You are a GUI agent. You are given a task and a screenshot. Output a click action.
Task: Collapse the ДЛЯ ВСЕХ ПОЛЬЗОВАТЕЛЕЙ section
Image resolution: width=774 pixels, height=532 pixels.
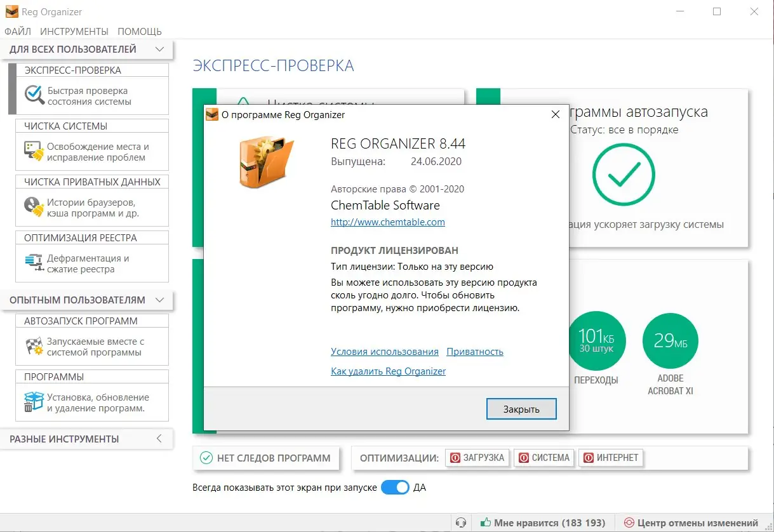coord(159,49)
